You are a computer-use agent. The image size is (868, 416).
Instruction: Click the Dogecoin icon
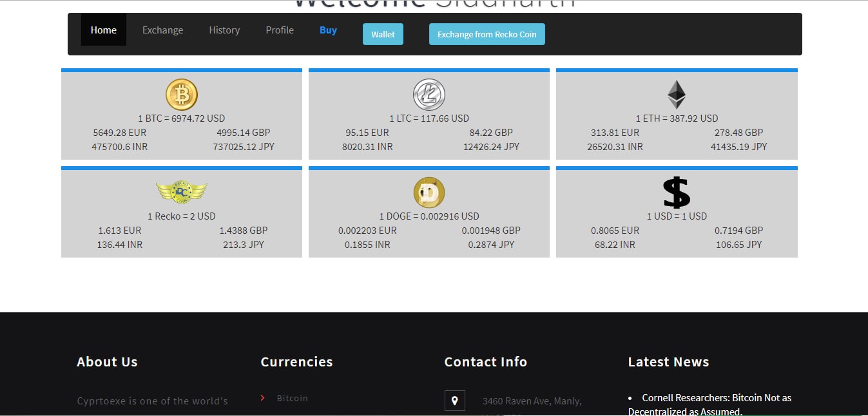tap(429, 193)
